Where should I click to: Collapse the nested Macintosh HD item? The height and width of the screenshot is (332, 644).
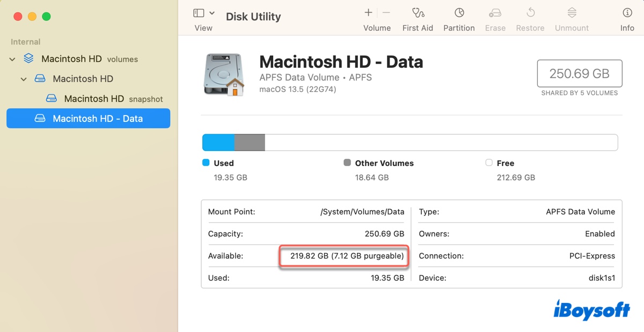(x=24, y=79)
